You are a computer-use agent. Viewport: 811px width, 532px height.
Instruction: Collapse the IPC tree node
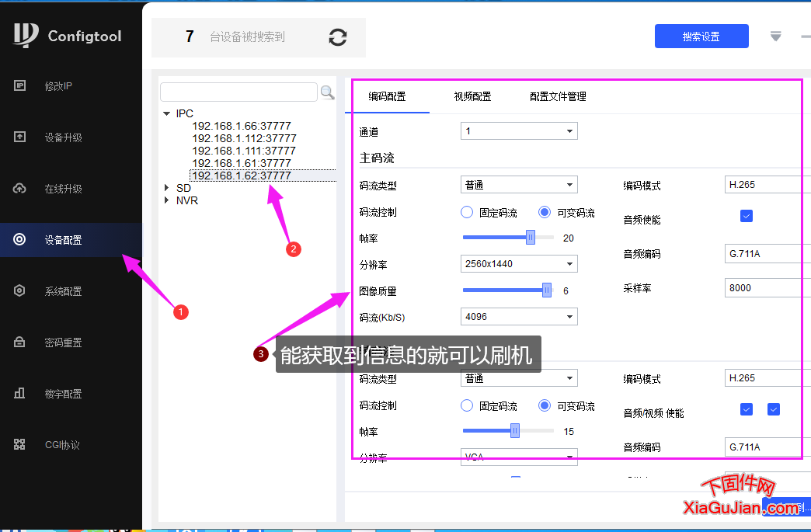click(x=166, y=113)
